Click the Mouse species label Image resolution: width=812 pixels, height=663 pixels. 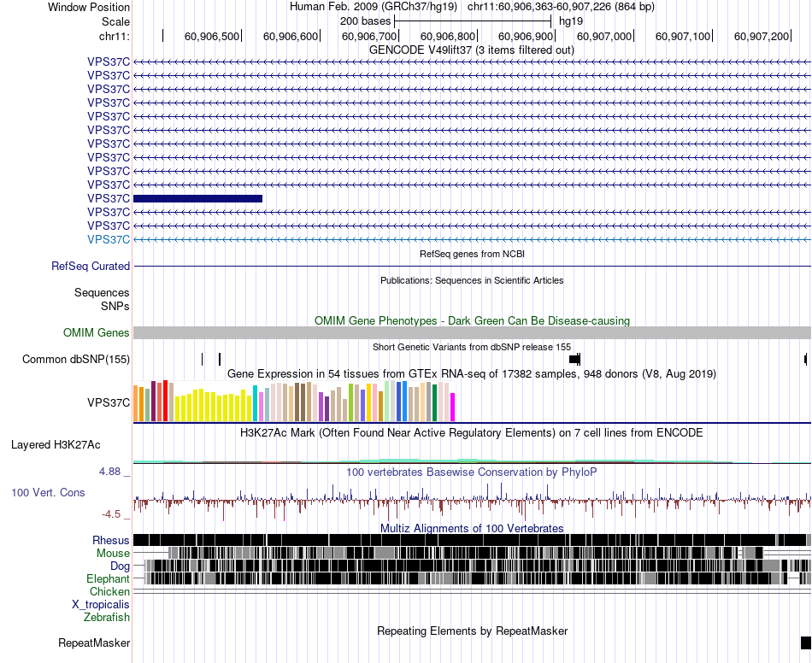pyautogui.click(x=113, y=554)
